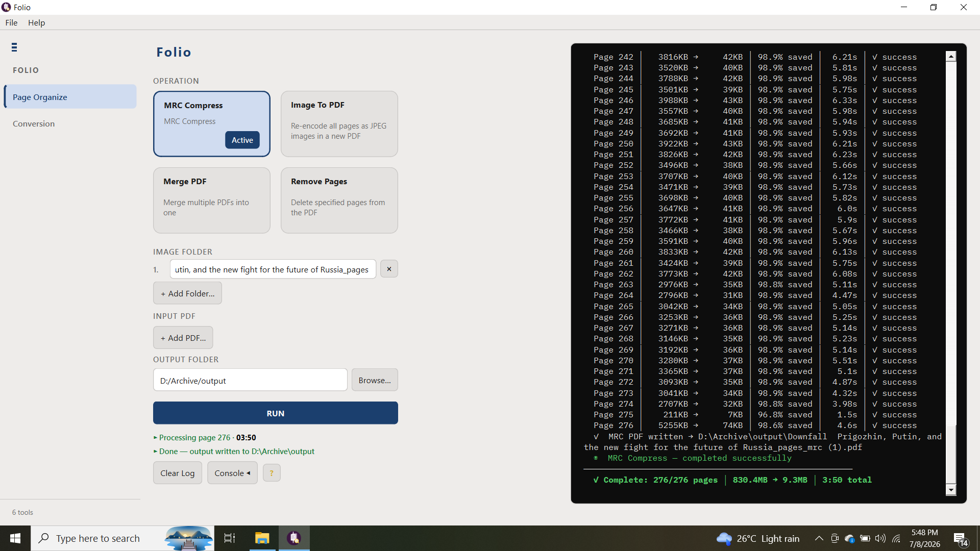Click the Folio app icon in title bar
The image size is (980, 551).
6,7
